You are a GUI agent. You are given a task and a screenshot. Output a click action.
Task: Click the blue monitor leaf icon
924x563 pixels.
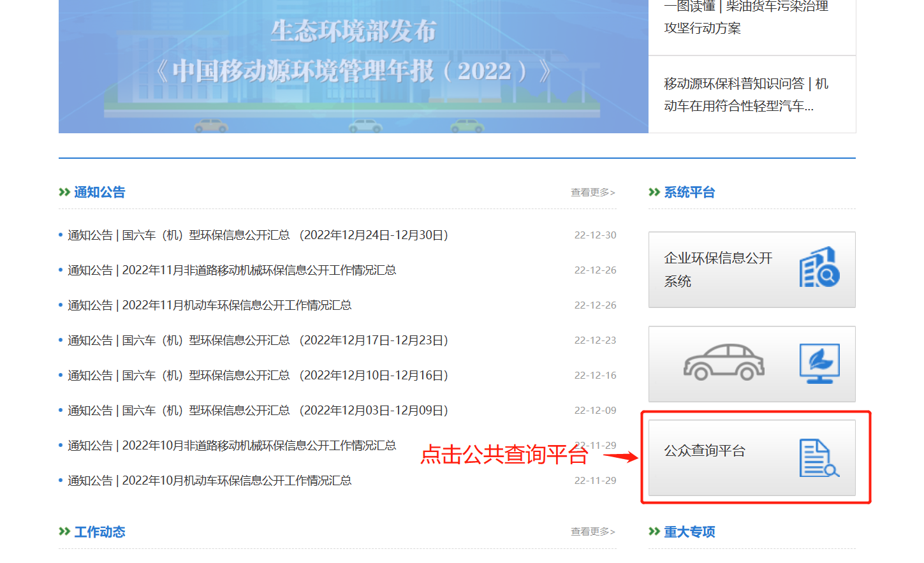click(x=819, y=363)
